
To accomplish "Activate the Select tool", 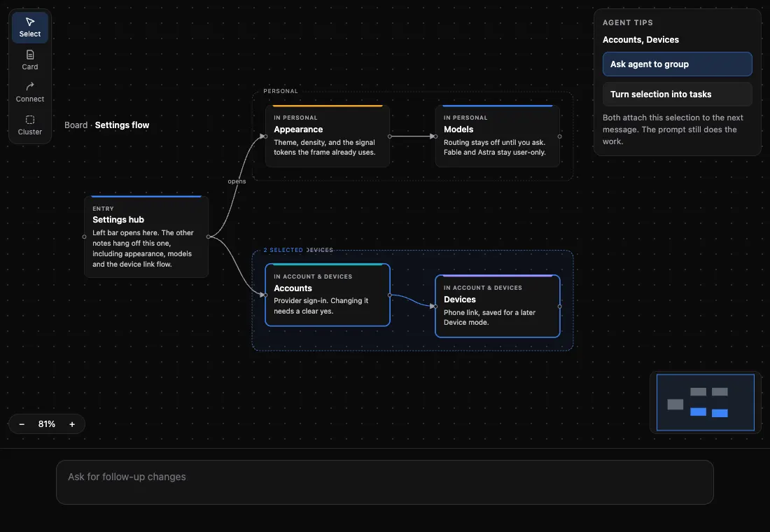I will 30,27.
